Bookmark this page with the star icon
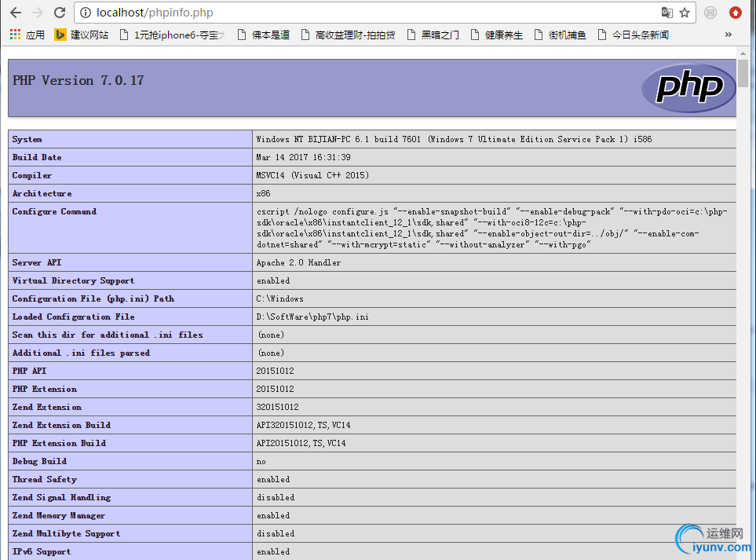The width and height of the screenshot is (756, 560). click(x=685, y=13)
